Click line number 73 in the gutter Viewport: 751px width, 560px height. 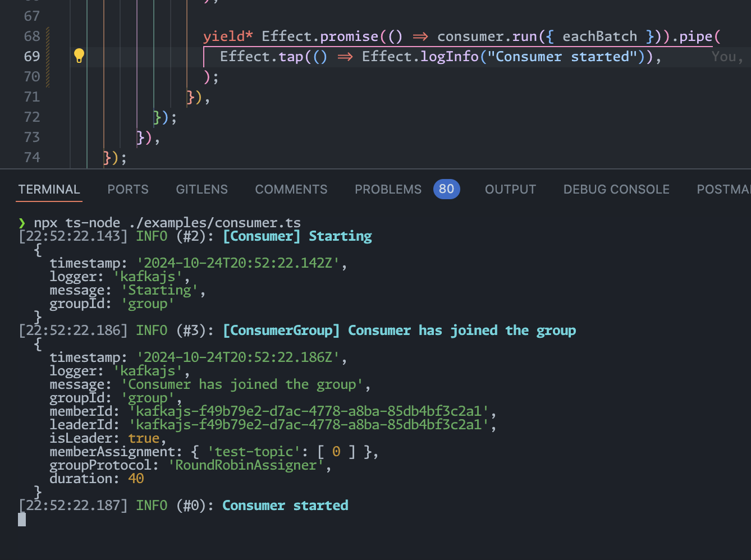point(32,137)
